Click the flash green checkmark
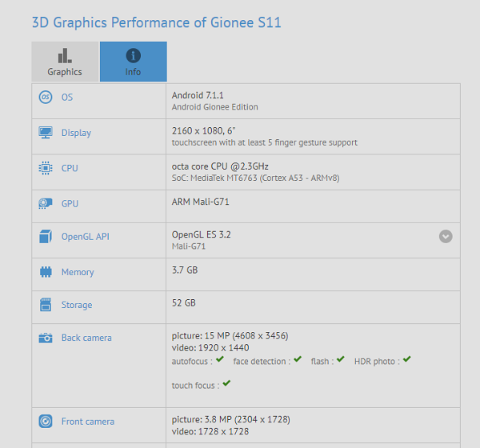480x448 pixels. [341, 359]
